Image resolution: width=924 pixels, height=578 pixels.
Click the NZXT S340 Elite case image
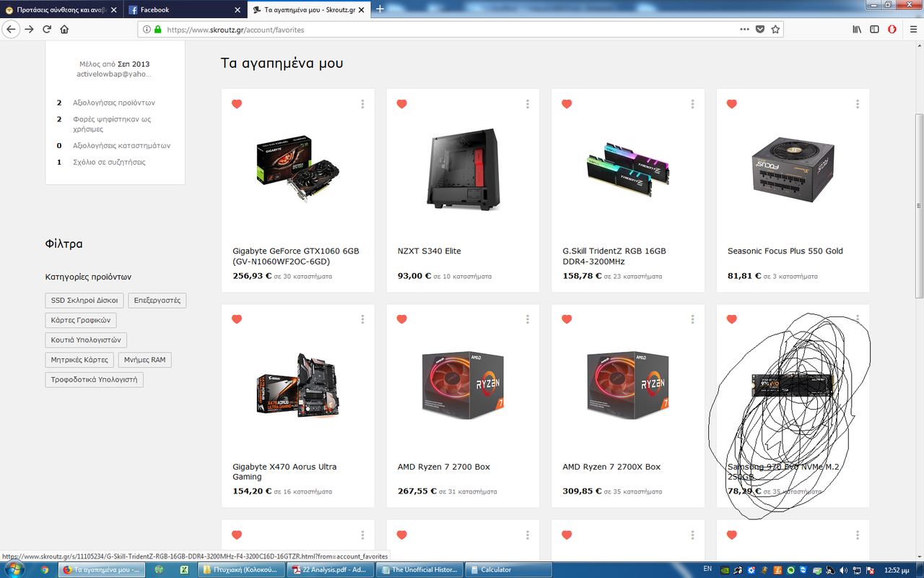[x=463, y=168]
